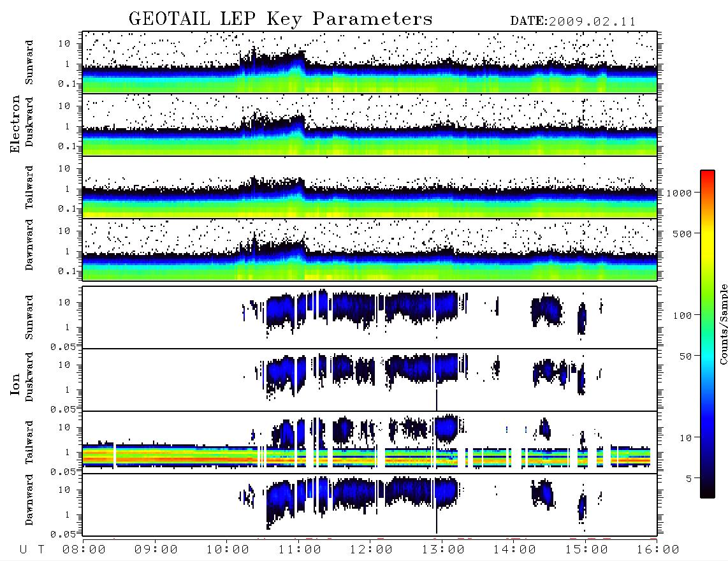This screenshot has width=728, height=561.
Task: Click the "Counts/Sample" colorbar label
Action: coord(723,324)
